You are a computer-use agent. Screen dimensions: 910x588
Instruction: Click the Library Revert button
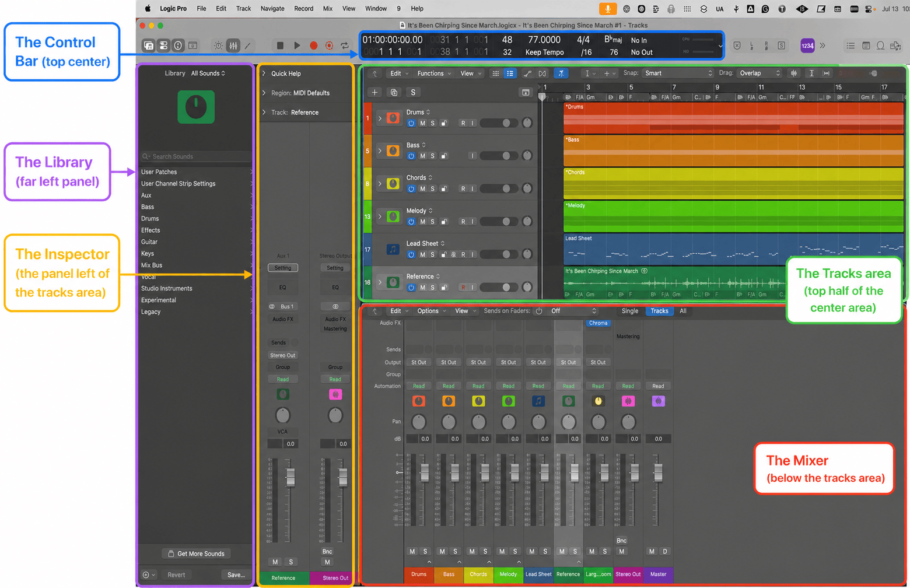click(x=176, y=575)
